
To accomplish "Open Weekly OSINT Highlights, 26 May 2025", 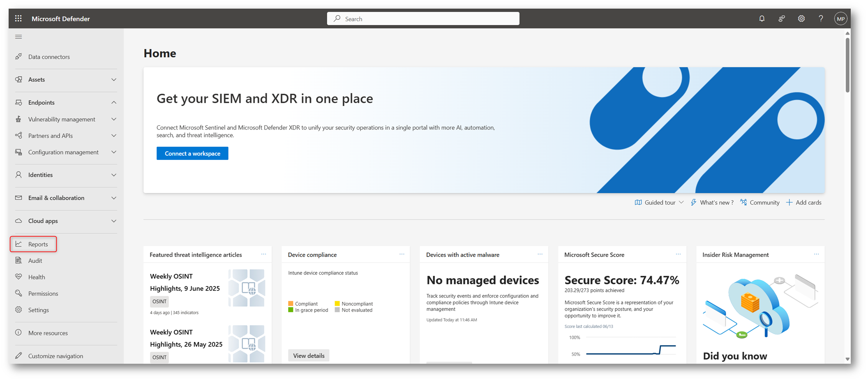I will click(186, 338).
